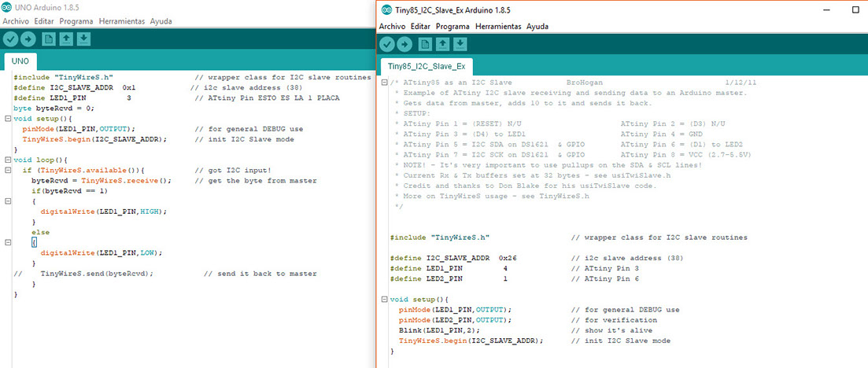The height and width of the screenshot is (368, 868).
Task: Collapse the if TinyWireS.available block
Action: click(6, 170)
